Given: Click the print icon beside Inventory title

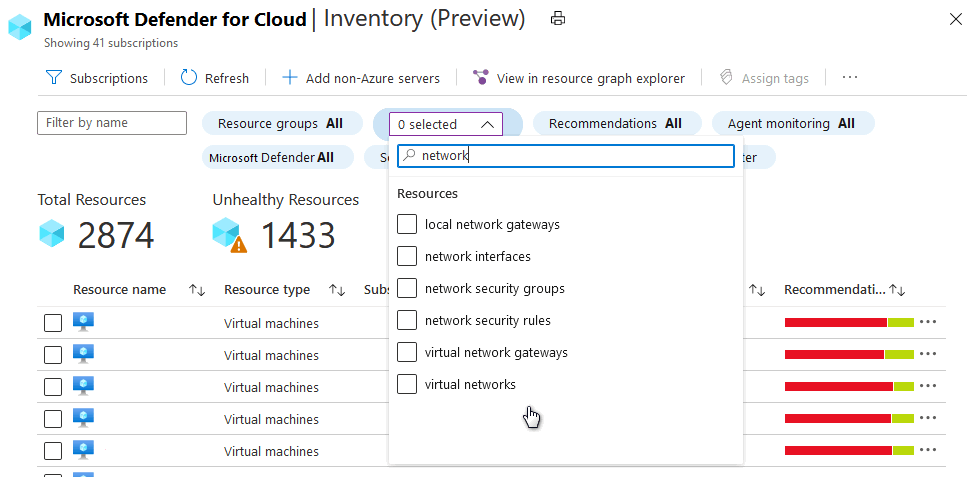Looking at the screenshot, I should pyautogui.click(x=558, y=19).
